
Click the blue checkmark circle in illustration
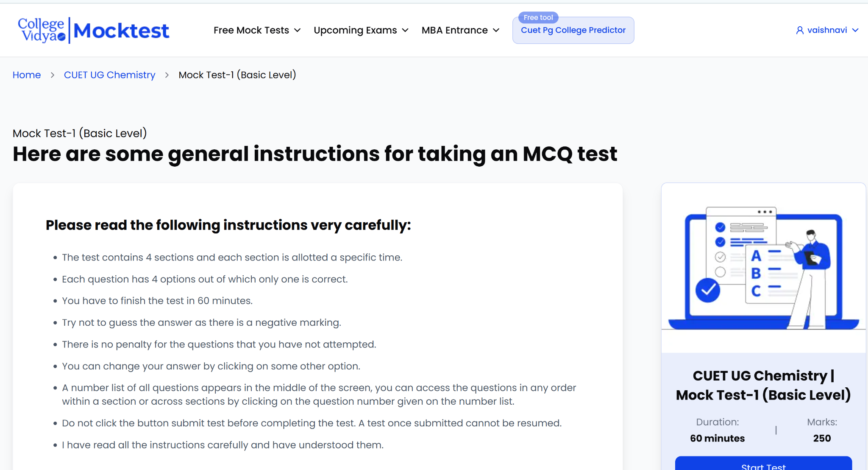click(707, 290)
